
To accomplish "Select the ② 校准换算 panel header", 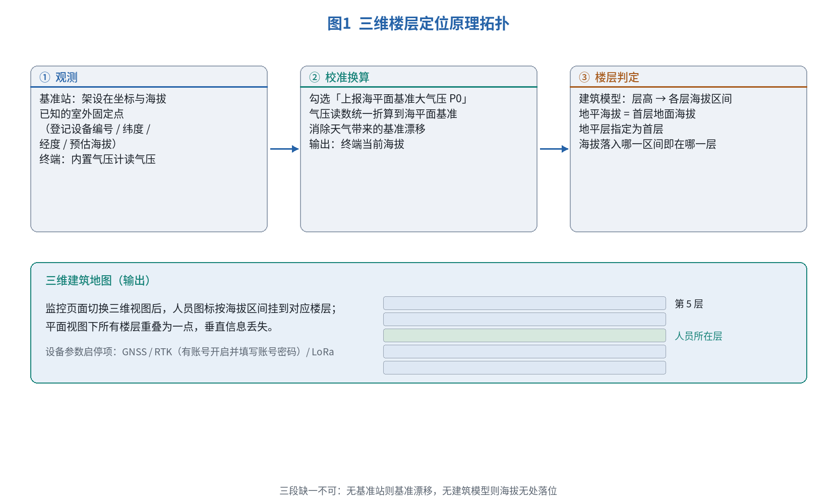I will pos(418,77).
